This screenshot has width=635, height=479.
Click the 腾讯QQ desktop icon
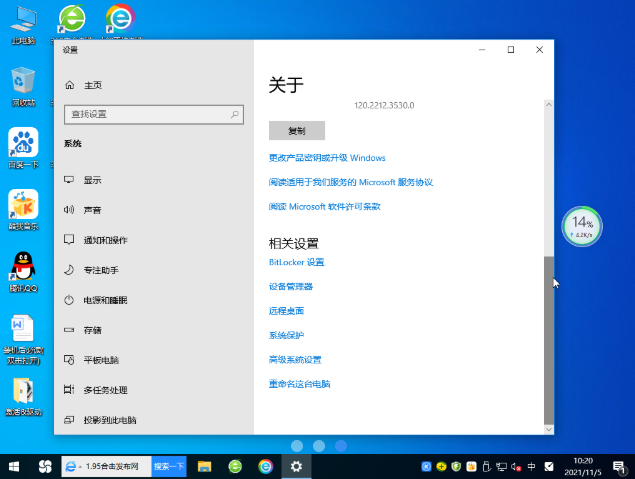[23, 272]
